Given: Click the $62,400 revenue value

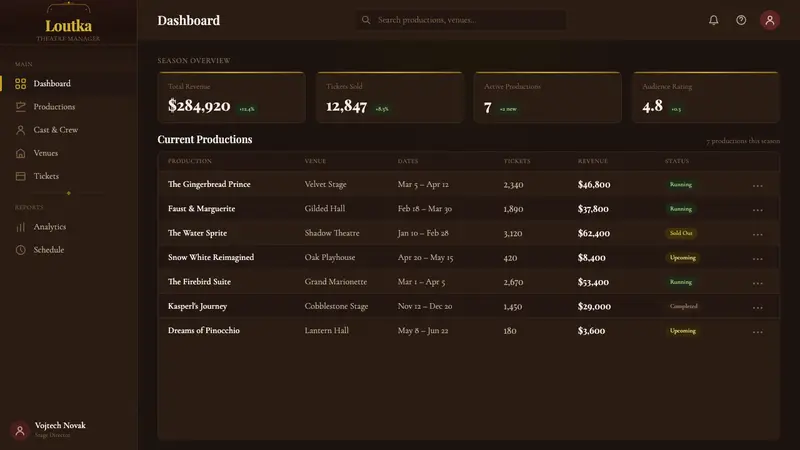Looking at the screenshot, I should coord(594,233).
